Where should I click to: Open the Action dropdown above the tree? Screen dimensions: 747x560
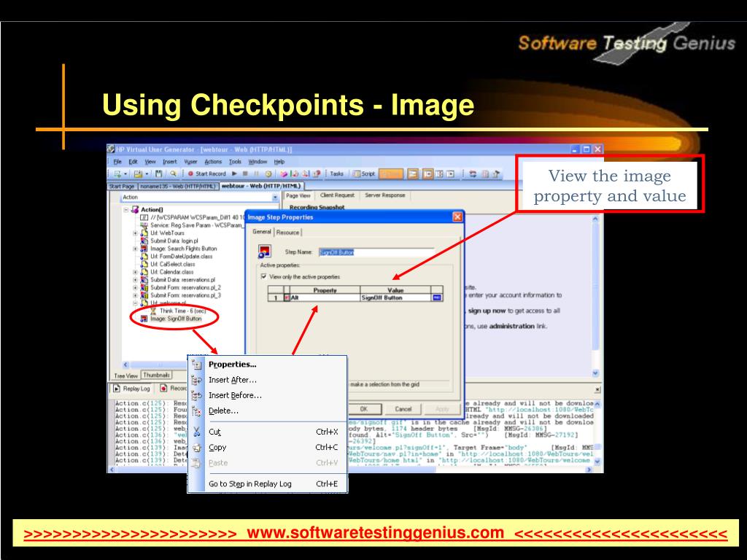[275, 197]
